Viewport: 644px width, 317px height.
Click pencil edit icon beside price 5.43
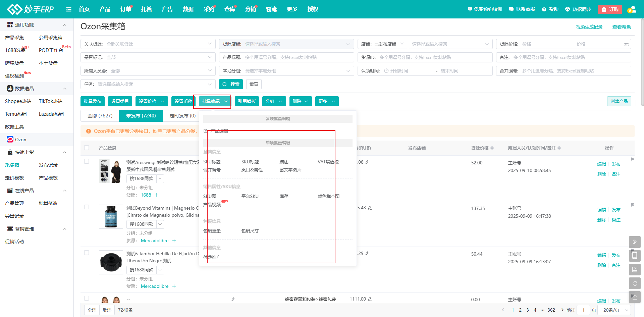click(x=370, y=208)
